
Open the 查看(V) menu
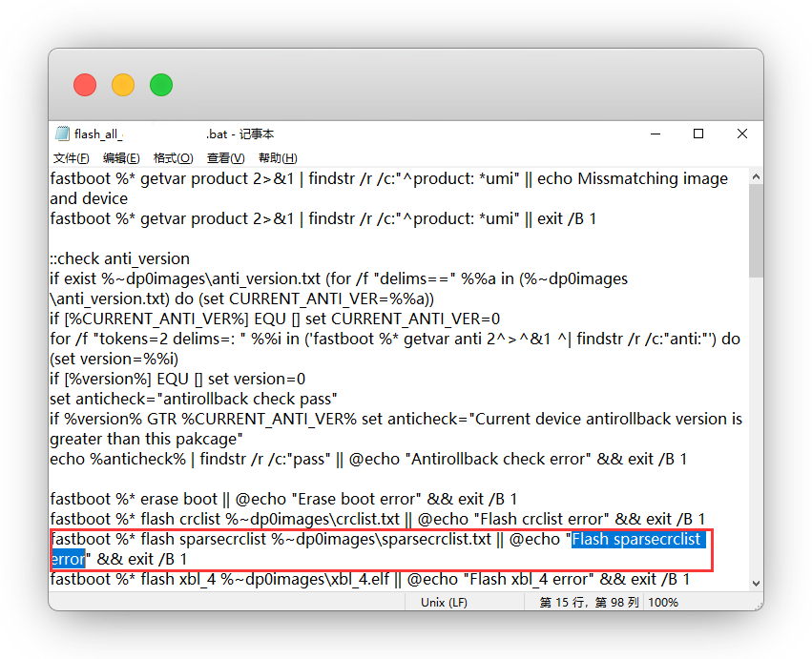225,158
